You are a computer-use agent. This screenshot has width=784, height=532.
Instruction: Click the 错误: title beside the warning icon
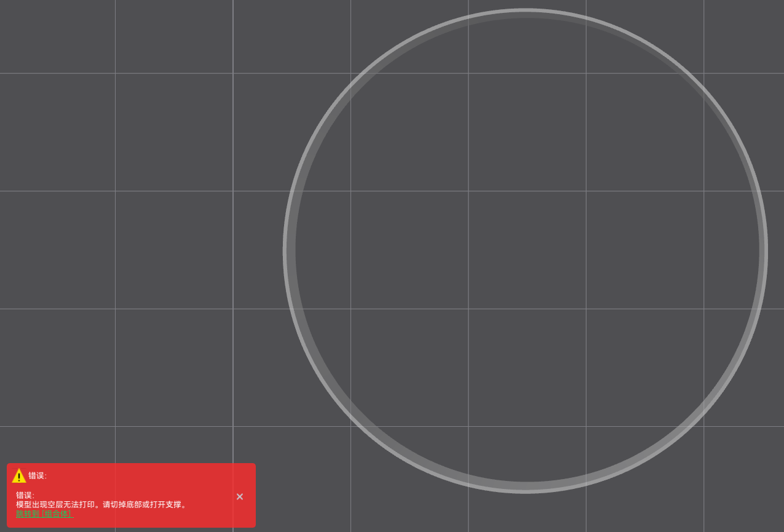(38, 475)
